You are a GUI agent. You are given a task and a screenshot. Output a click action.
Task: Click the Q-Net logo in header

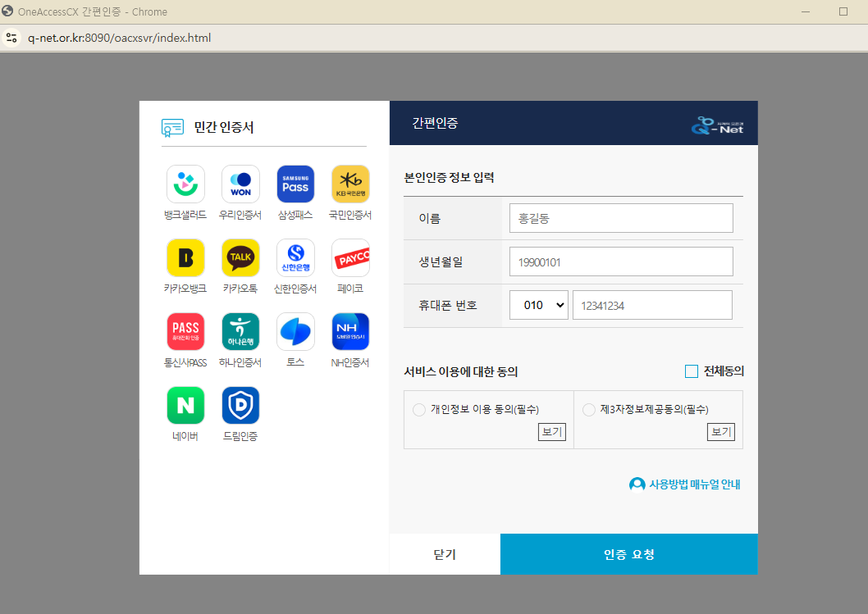pos(717,125)
